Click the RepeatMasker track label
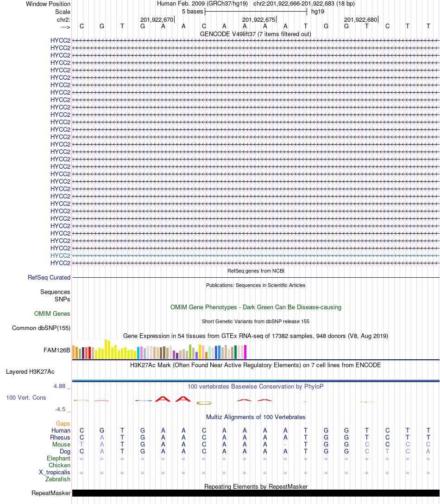Screen dimensions: 440x504 (51, 493)
